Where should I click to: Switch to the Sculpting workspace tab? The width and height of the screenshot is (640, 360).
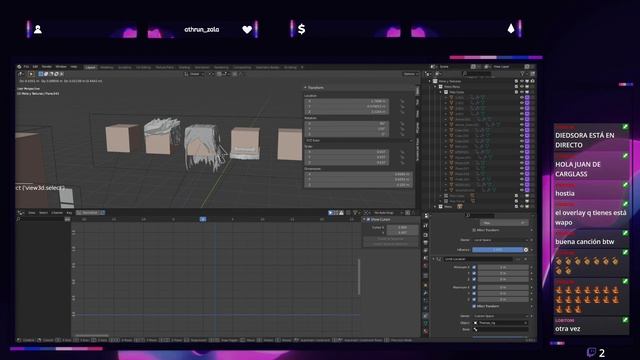(x=125, y=67)
